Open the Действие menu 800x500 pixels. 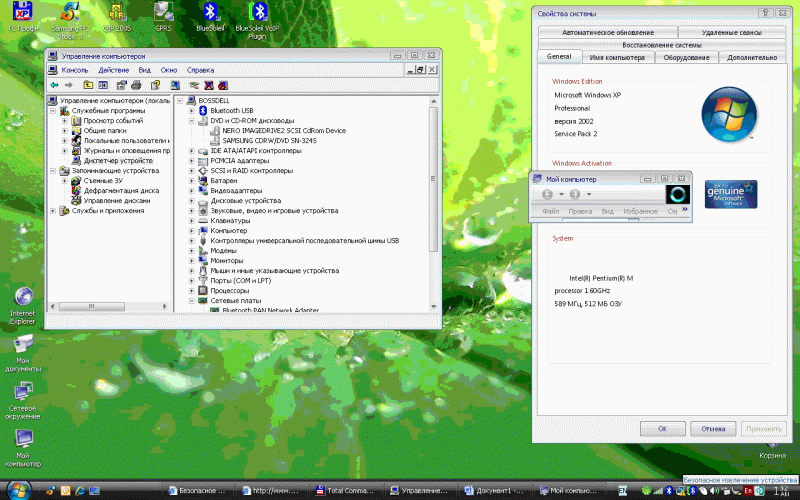113,70
